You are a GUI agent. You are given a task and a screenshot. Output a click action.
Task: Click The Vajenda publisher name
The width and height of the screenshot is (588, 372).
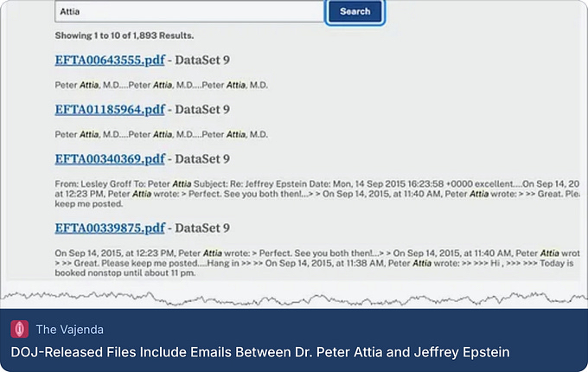click(71, 330)
